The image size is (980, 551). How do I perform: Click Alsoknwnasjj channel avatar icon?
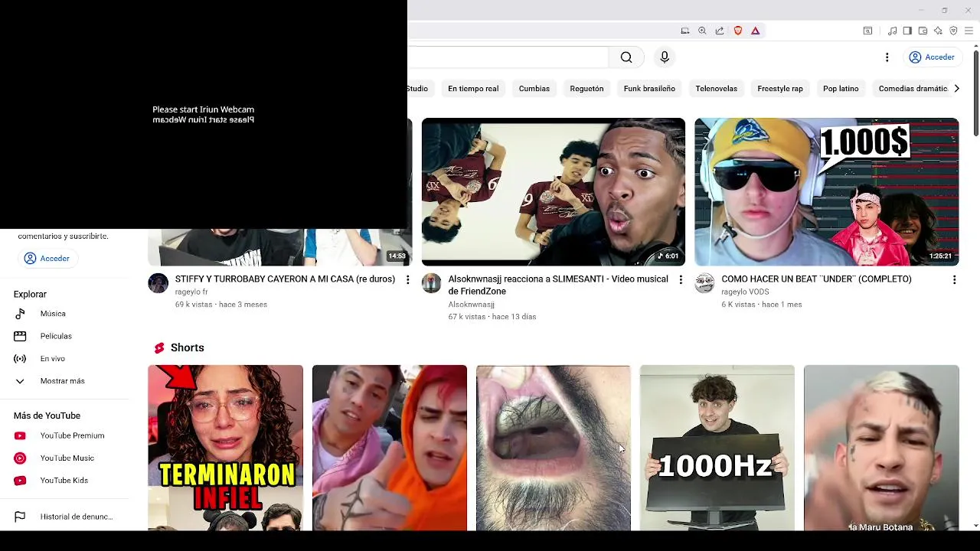click(431, 283)
